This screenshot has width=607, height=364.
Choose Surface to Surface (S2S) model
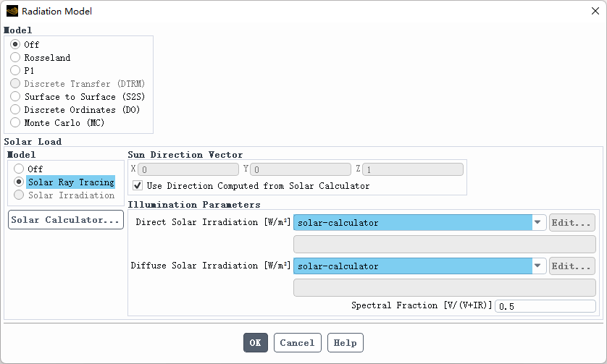pyautogui.click(x=15, y=96)
